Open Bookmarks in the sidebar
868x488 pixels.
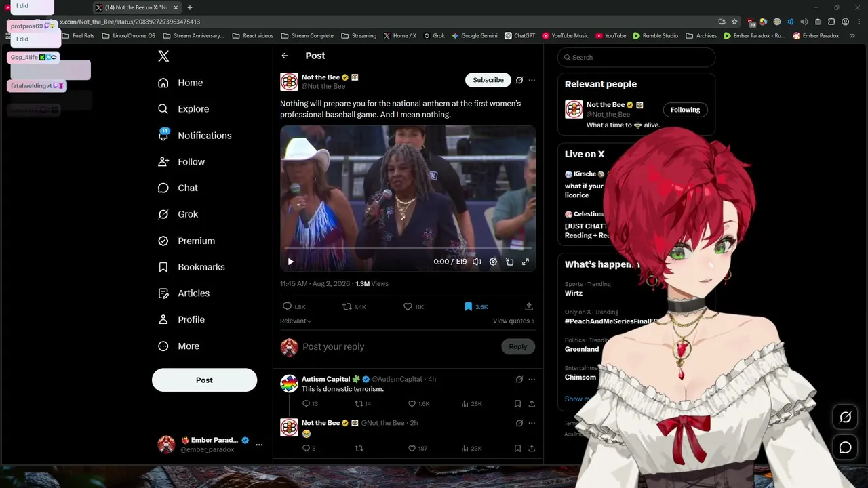pyautogui.click(x=191, y=267)
